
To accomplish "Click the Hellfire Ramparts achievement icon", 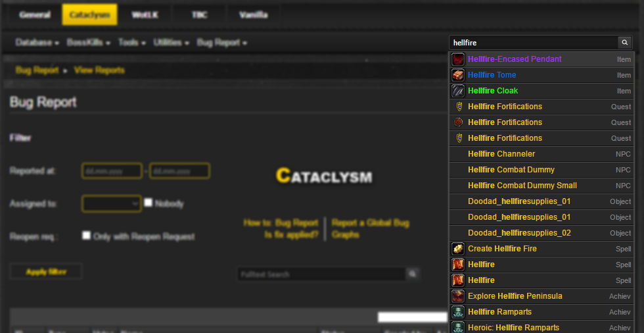I will 458,312.
